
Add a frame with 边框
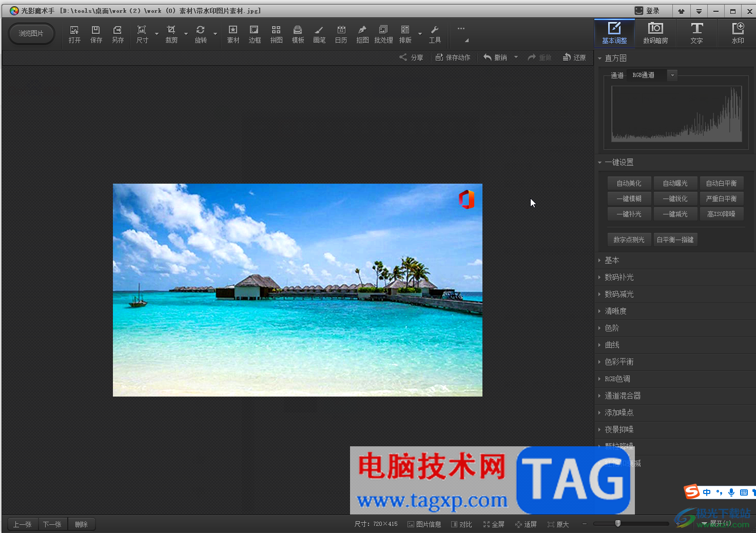255,34
